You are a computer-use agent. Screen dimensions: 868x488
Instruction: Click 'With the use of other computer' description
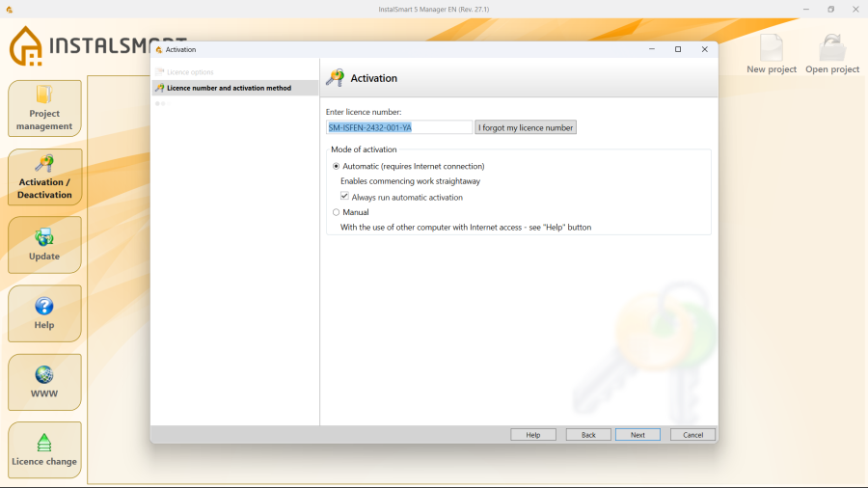point(466,227)
